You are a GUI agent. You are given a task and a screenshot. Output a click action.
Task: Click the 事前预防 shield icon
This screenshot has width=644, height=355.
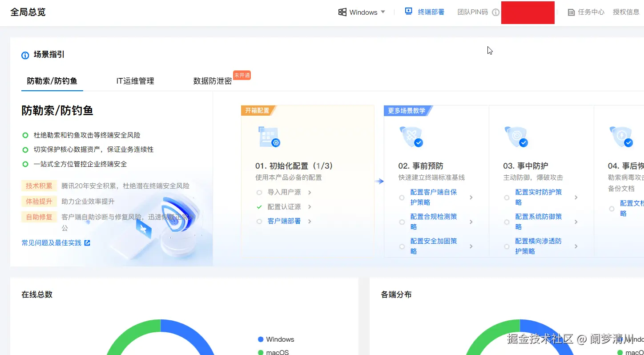[411, 137]
